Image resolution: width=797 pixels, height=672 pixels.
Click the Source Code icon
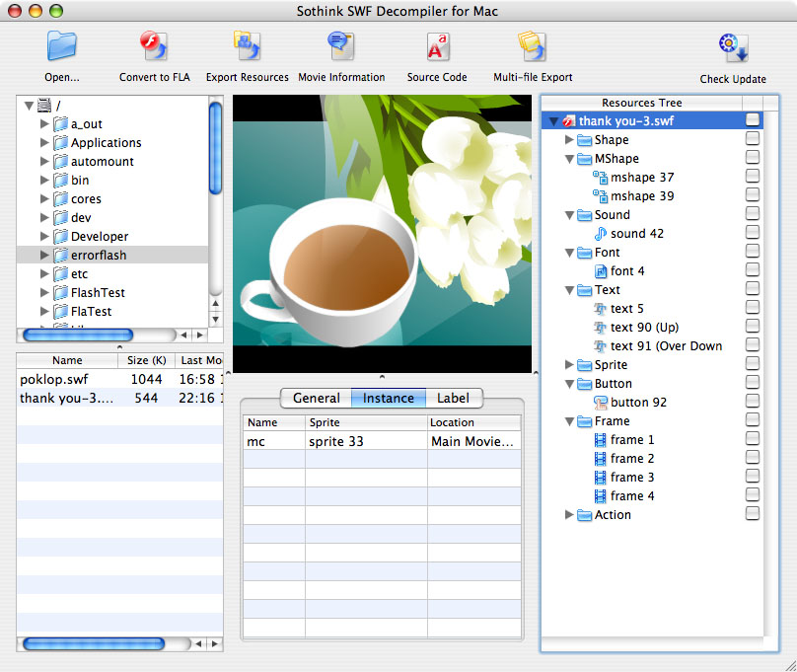click(437, 46)
